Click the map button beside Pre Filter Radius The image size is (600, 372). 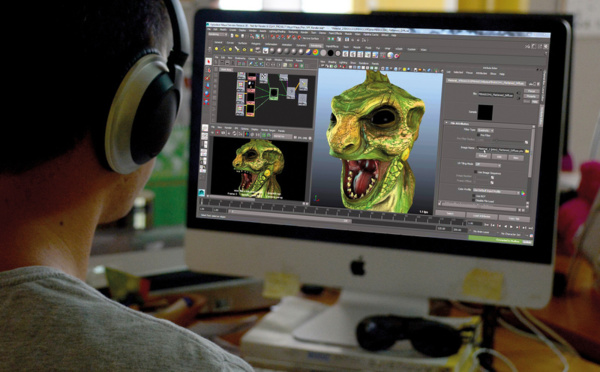point(526,142)
